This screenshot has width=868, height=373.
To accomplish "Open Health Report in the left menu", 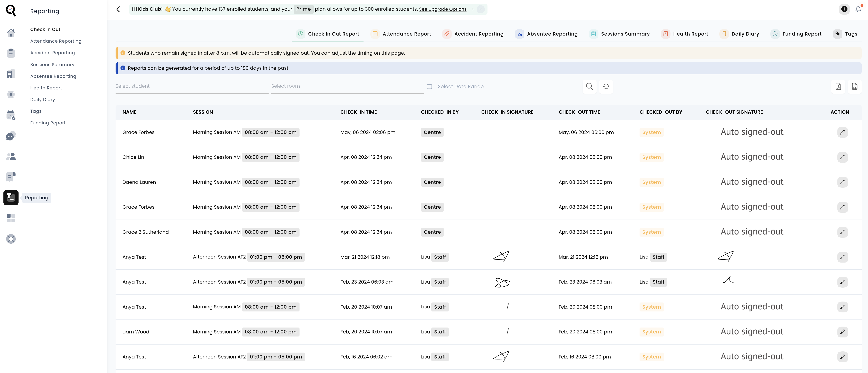I will click(46, 88).
